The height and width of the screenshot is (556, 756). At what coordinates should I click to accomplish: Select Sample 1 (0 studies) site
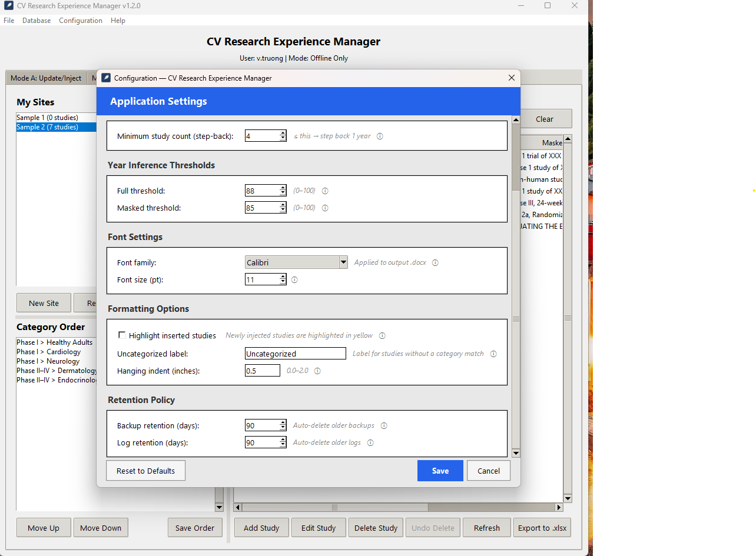(x=56, y=118)
